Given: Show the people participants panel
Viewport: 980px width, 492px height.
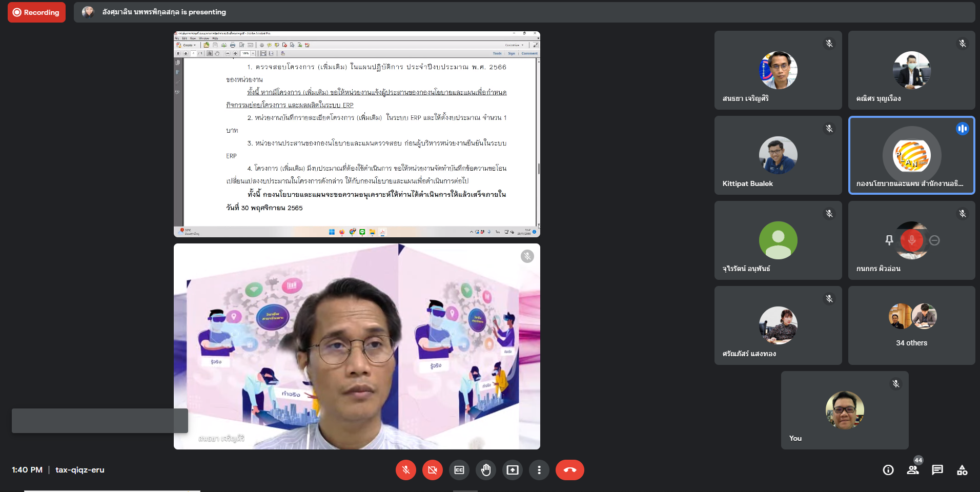Looking at the screenshot, I should coord(913,470).
